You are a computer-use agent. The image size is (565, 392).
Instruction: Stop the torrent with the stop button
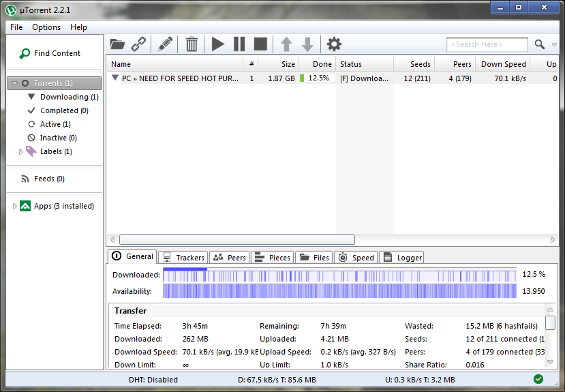260,44
